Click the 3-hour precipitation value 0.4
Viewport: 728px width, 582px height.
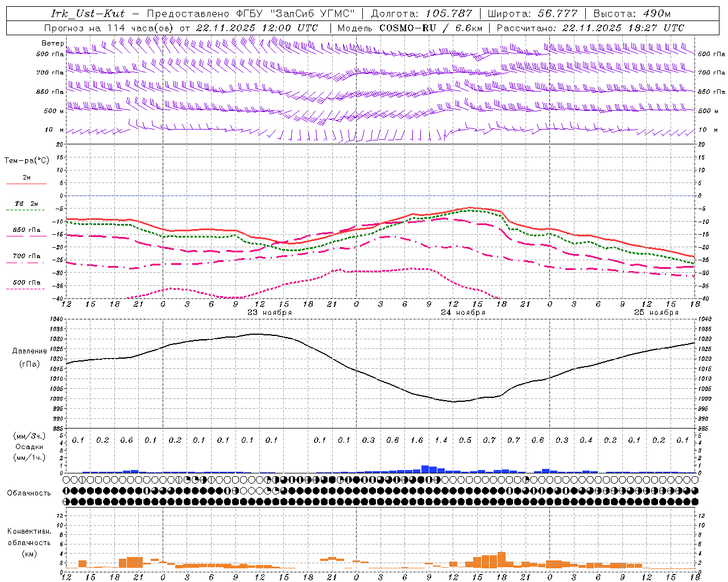tap(586, 440)
